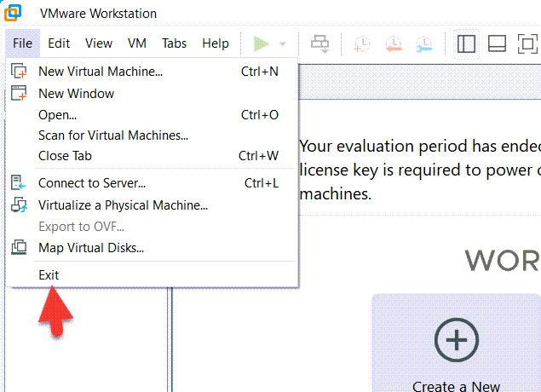Select Map Virtual Disks... entry
541x392 pixels.
91,248
